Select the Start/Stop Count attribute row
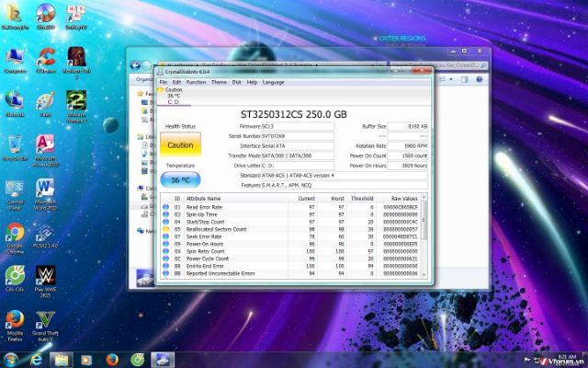This screenshot has height=368, width=588. point(290,222)
